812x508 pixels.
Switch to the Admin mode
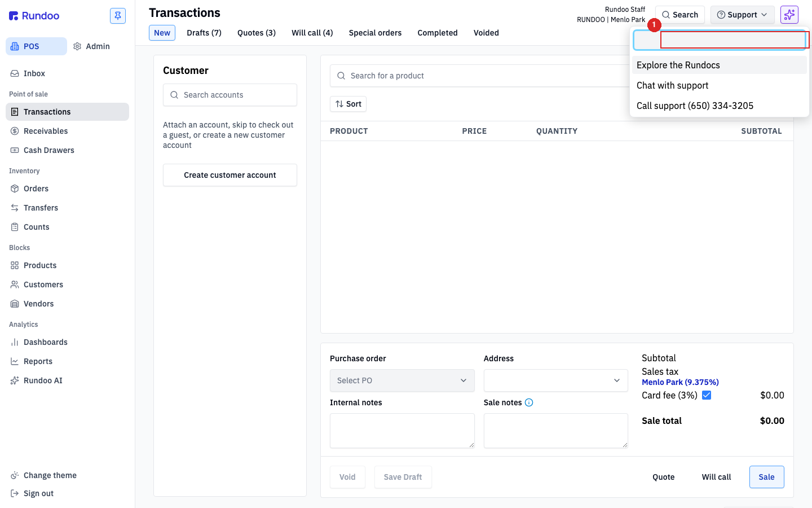[92, 46]
